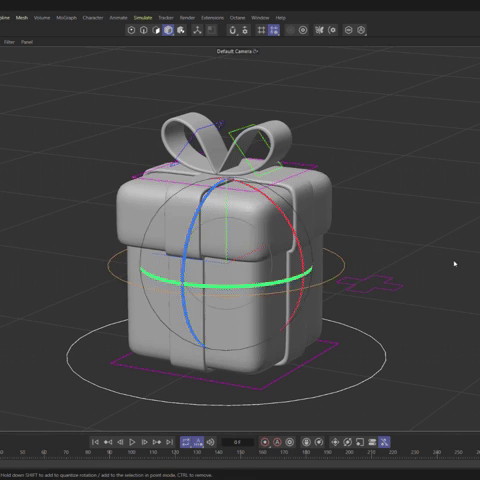Play the animation forward

tap(132, 442)
